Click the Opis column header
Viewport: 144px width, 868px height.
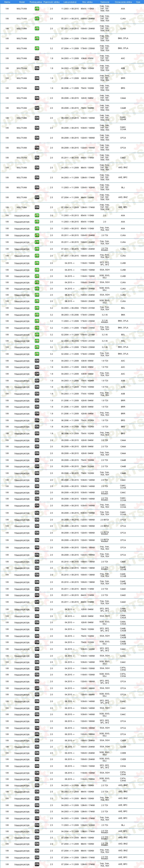pyautogui.click(x=138, y=2)
